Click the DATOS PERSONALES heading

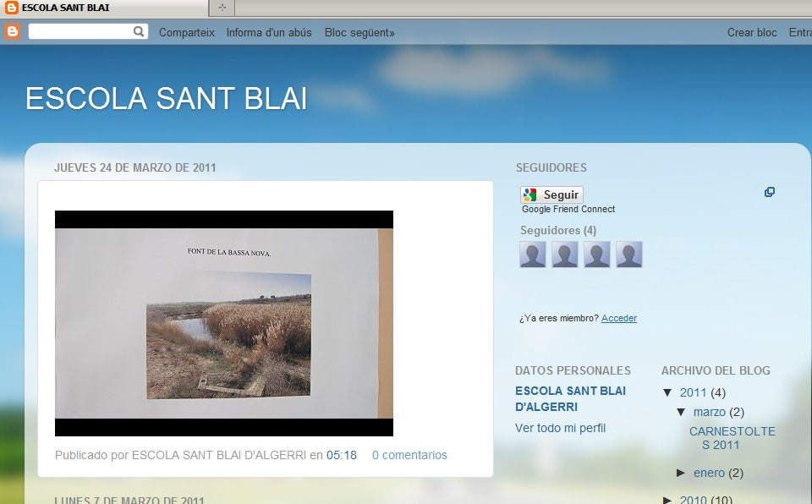point(573,371)
